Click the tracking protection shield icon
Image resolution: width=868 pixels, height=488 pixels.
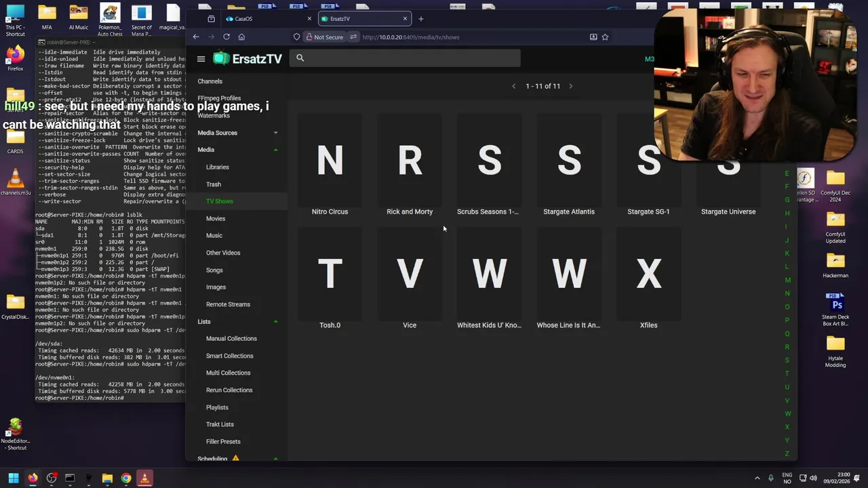tap(296, 37)
